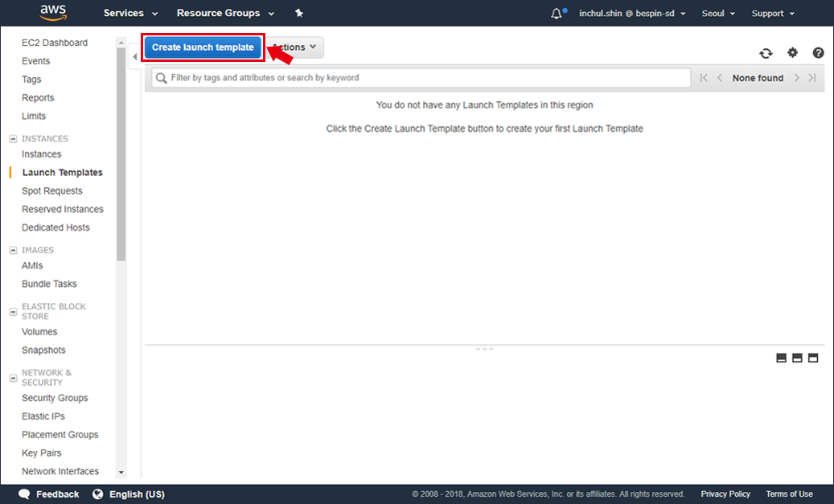Click the sidebar scrollbar up arrow

[x=121, y=42]
